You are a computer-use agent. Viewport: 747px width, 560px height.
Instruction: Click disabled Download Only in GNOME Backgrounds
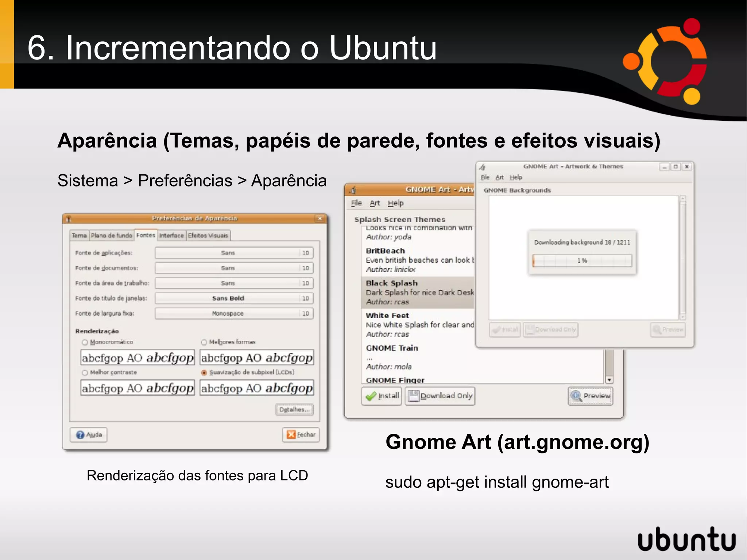[x=551, y=330]
